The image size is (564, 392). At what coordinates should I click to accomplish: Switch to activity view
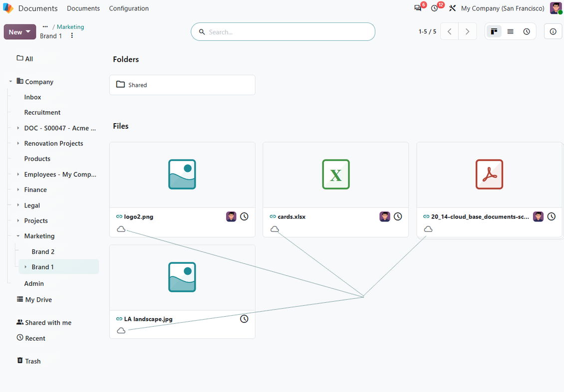[x=527, y=31]
